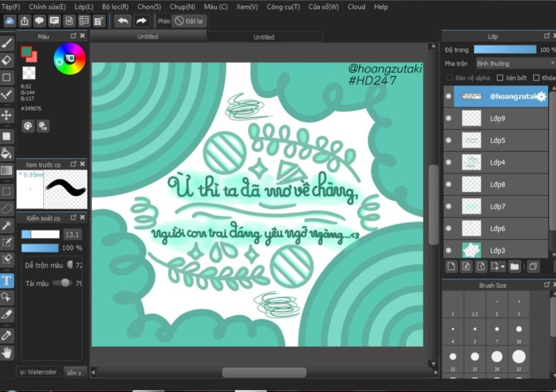Hide layer Lớp4

click(x=448, y=162)
